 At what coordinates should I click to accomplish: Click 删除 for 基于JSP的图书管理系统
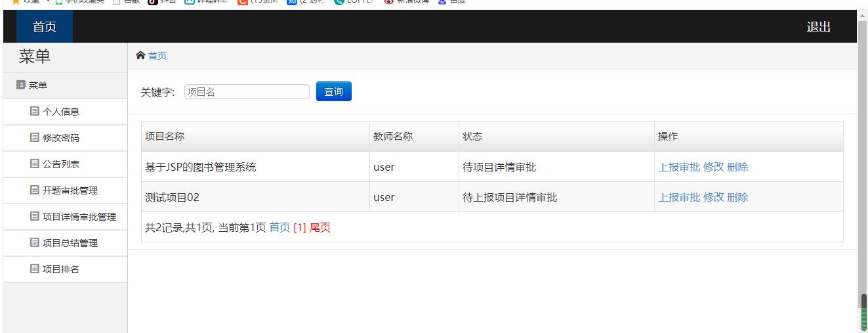[738, 167]
